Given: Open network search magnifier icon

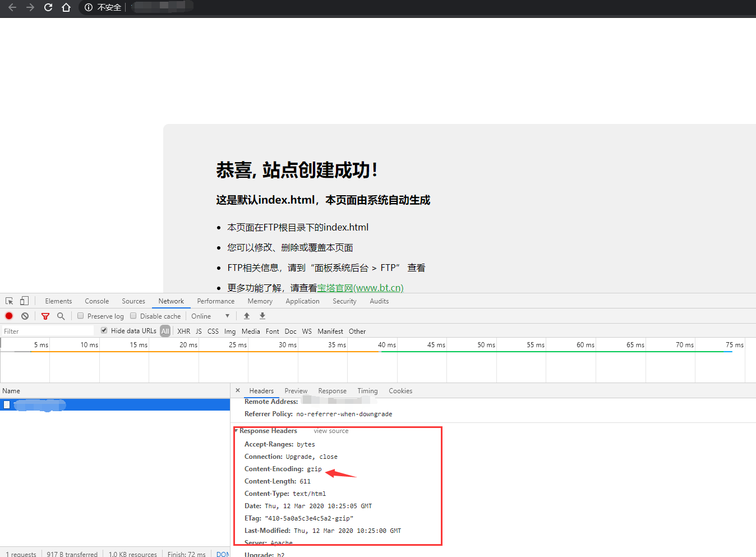Looking at the screenshot, I should [61, 316].
